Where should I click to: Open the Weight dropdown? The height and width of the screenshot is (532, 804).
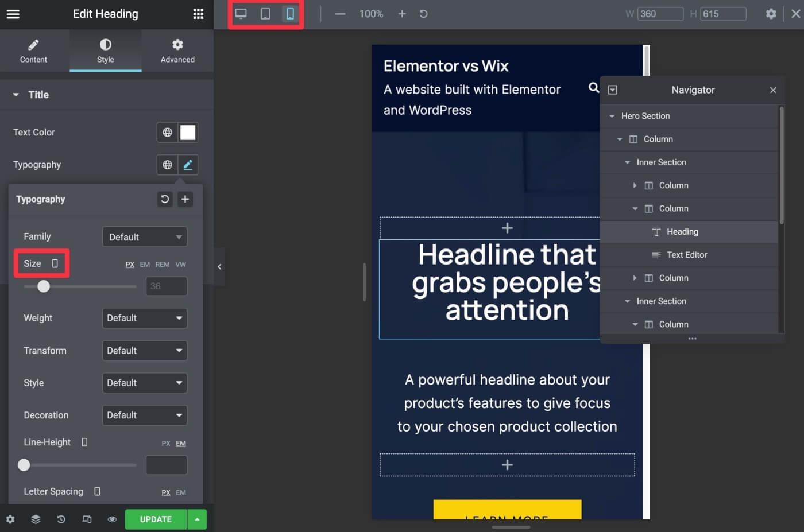(x=145, y=318)
